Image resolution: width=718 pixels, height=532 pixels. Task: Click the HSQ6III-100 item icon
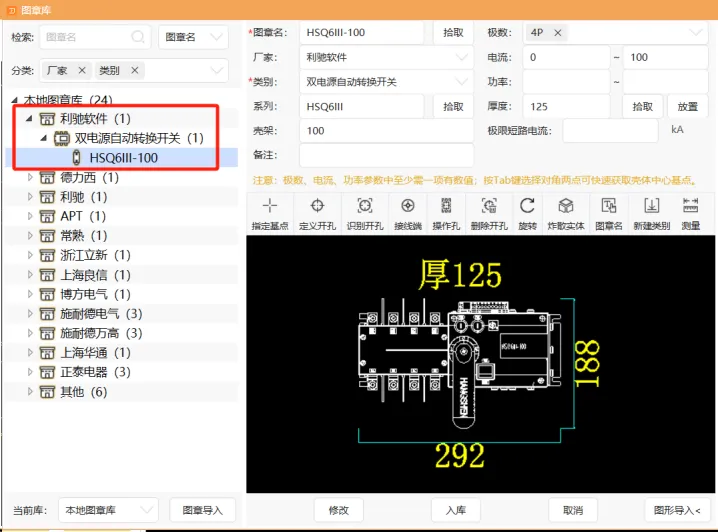(x=76, y=157)
